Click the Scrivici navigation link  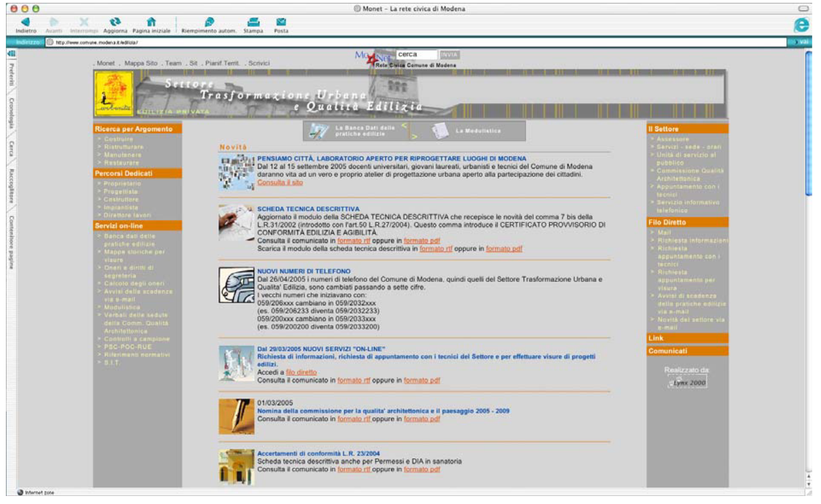(259, 63)
